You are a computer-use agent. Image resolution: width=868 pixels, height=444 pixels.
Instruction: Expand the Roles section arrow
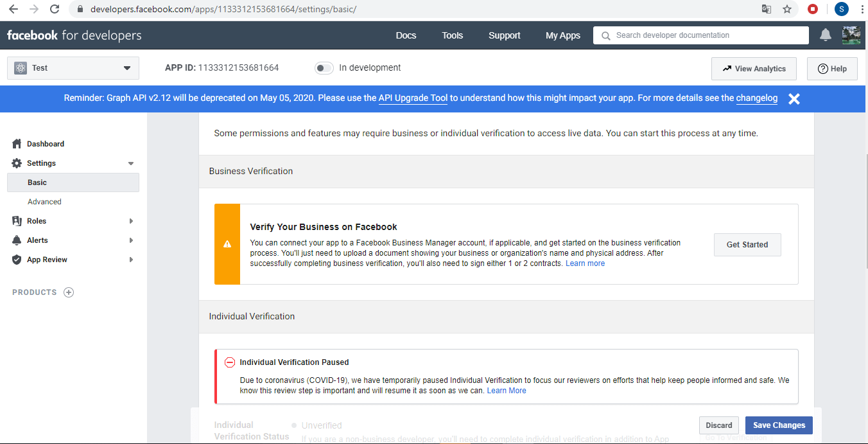click(132, 221)
